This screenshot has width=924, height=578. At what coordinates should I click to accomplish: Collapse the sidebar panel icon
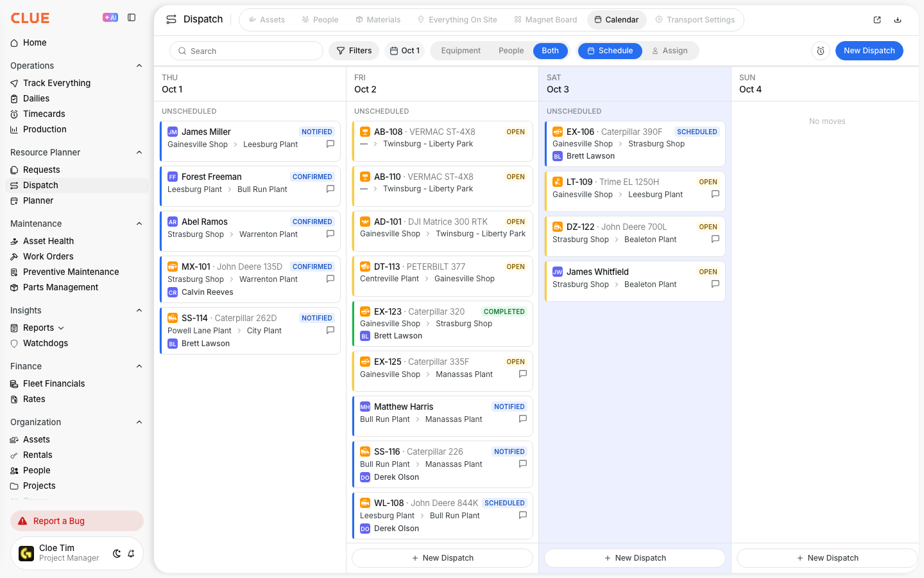[x=132, y=17]
